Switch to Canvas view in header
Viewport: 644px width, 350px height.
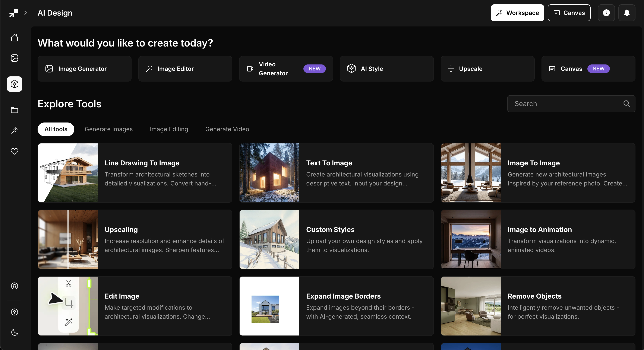pos(569,13)
